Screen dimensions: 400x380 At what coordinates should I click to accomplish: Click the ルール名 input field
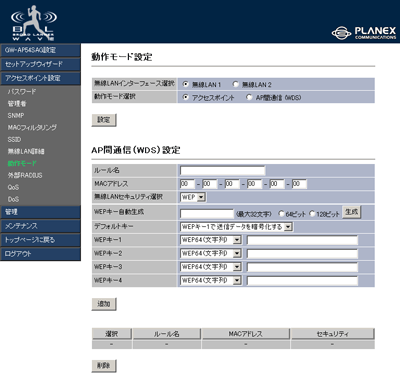pyautogui.click(x=222, y=171)
